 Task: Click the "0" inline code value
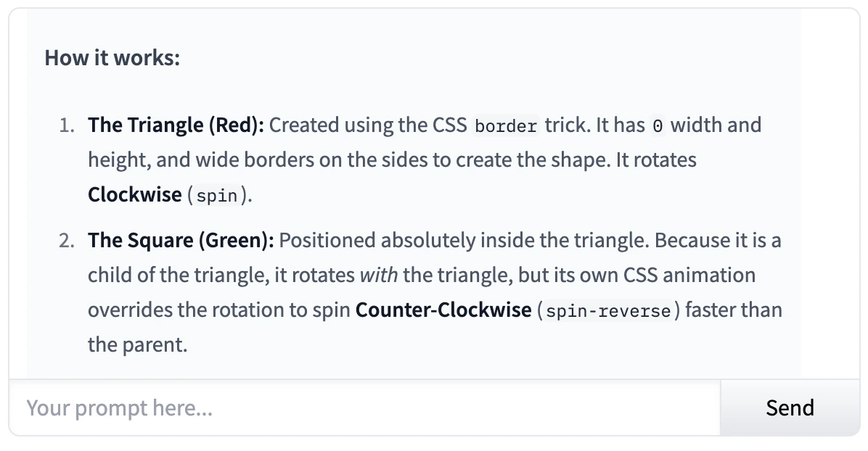coord(658,126)
